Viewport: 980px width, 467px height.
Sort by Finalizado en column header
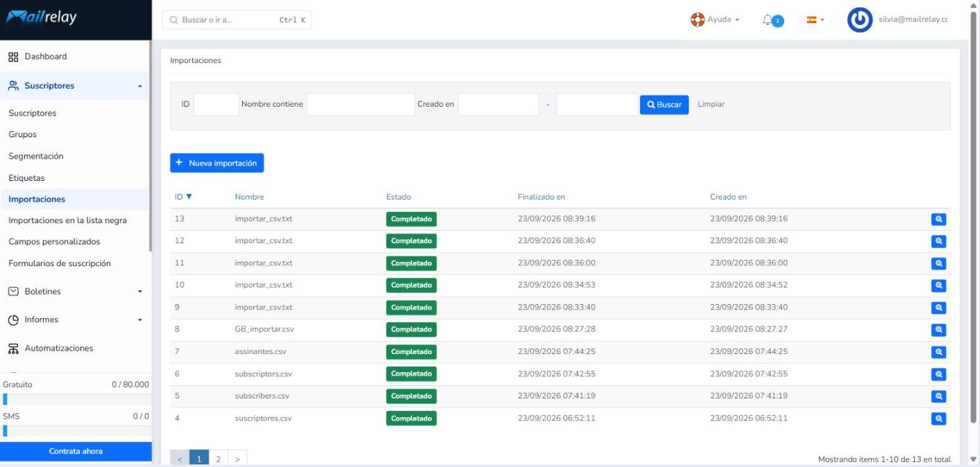(x=542, y=197)
